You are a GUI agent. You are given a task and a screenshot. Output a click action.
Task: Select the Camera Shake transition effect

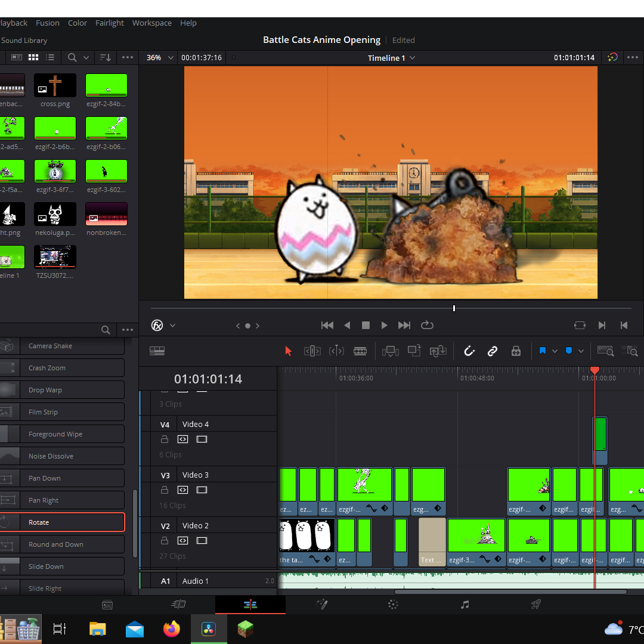(x=62, y=346)
